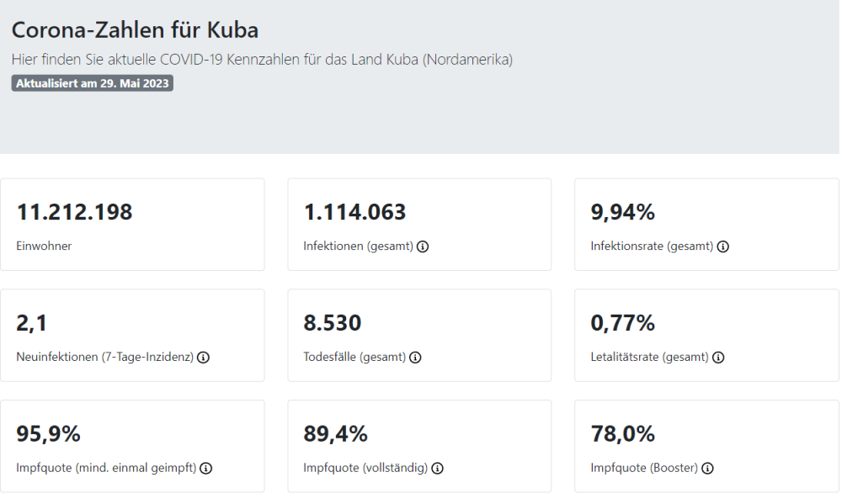Show info for Todesfälle (gesamt)

415,358
